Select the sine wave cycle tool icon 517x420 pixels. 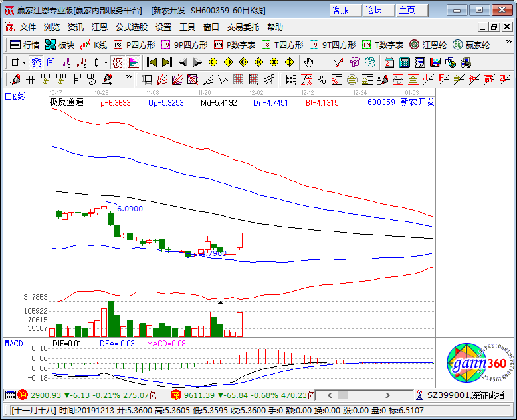coord(398,80)
